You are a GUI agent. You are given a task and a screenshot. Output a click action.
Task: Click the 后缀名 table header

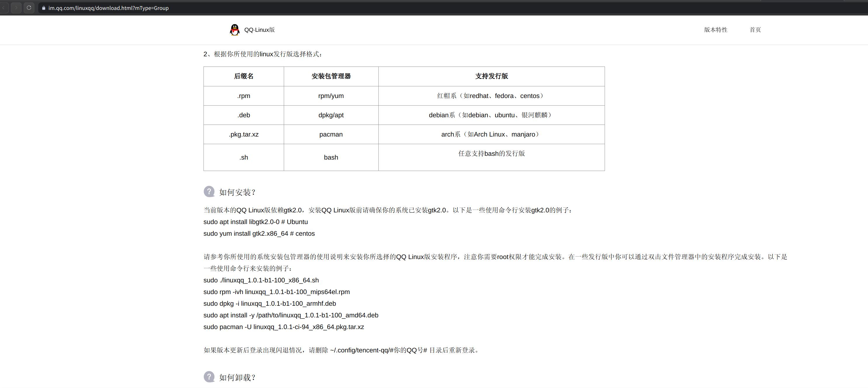(243, 76)
